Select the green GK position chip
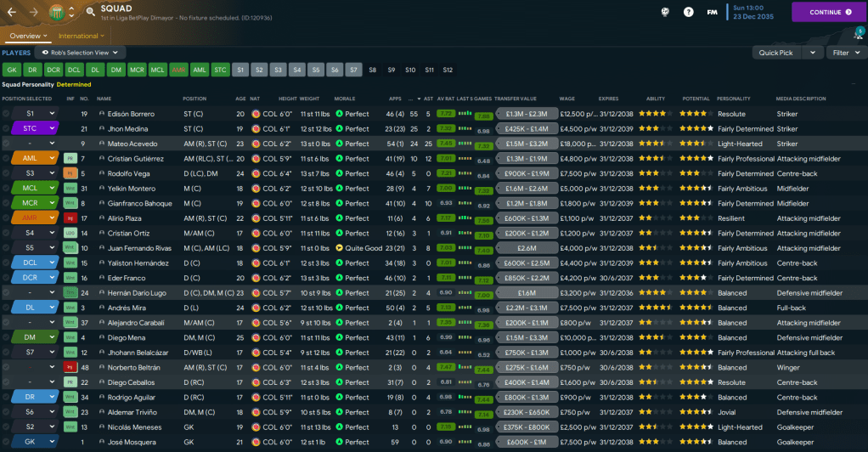The width and height of the screenshot is (868, 452). click(12, 70)
